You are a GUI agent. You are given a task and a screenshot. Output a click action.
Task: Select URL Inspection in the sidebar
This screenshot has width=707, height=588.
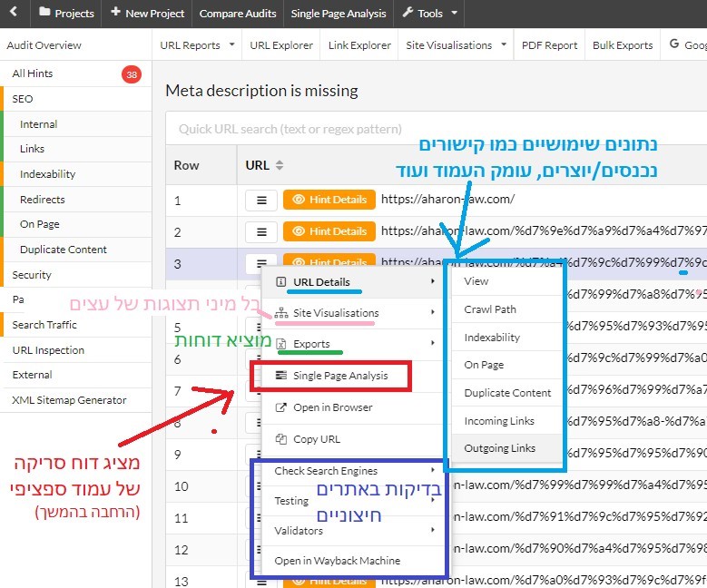click(x=76, y=350)
